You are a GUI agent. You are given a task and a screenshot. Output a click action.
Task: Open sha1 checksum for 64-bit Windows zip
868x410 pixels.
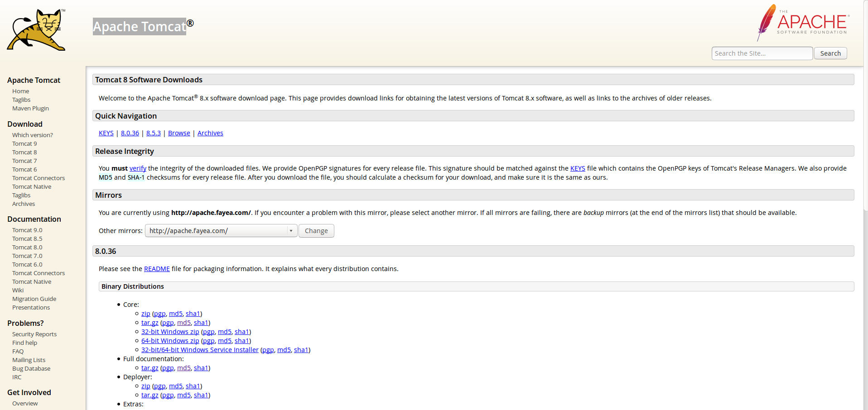pos(241,341)
